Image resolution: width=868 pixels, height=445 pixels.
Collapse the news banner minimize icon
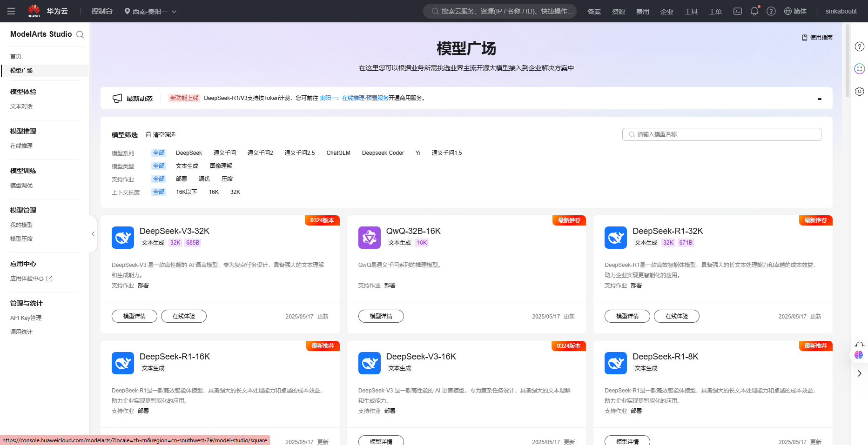tap(820, 99)
